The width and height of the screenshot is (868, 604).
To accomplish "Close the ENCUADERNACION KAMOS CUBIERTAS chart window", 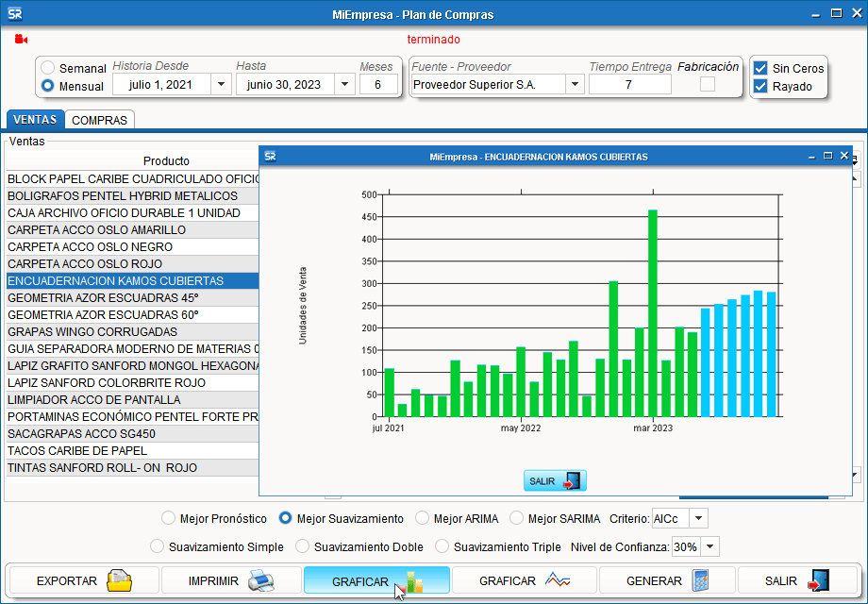I will (844, 156).
